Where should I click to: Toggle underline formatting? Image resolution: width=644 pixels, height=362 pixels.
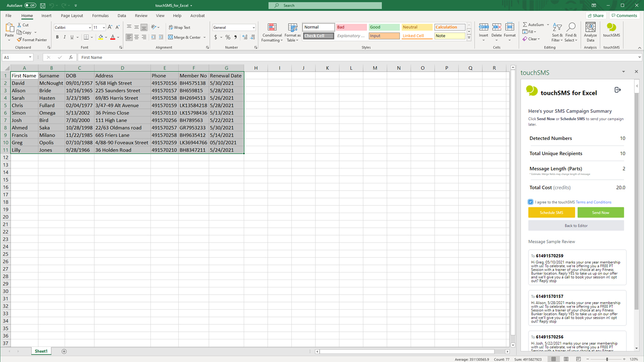[72, 37]
